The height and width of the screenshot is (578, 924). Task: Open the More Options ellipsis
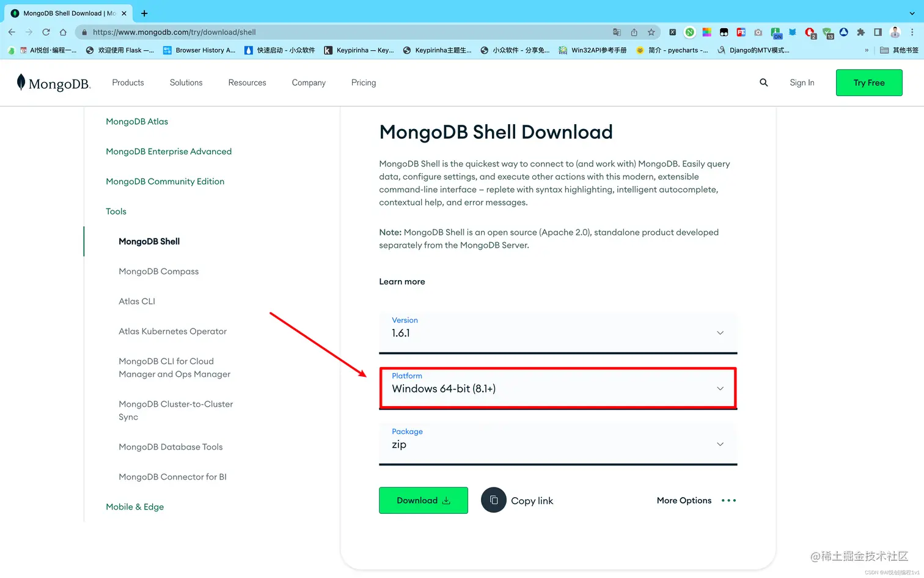(x=728, y=500)
